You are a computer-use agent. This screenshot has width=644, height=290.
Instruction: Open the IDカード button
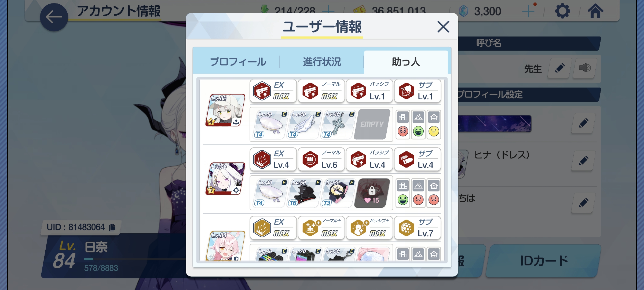[x=544, y=261]
